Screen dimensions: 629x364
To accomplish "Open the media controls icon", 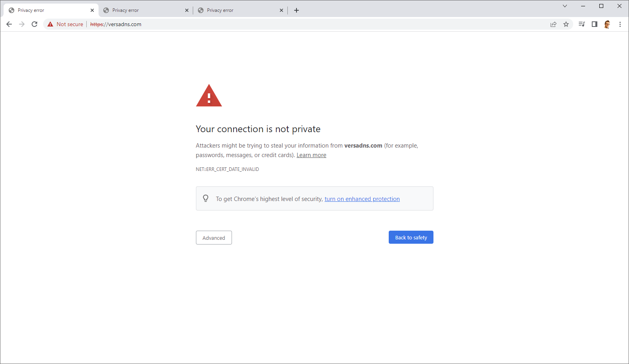I will [581, 24].
